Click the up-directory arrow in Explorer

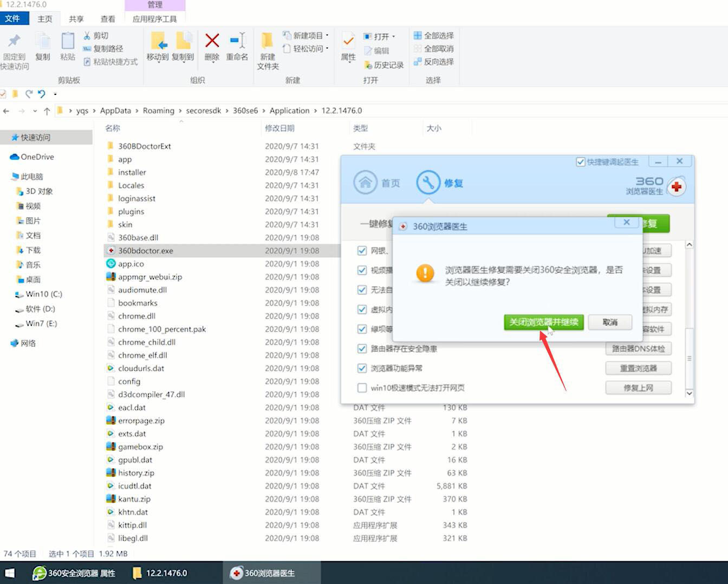point(47,111)
